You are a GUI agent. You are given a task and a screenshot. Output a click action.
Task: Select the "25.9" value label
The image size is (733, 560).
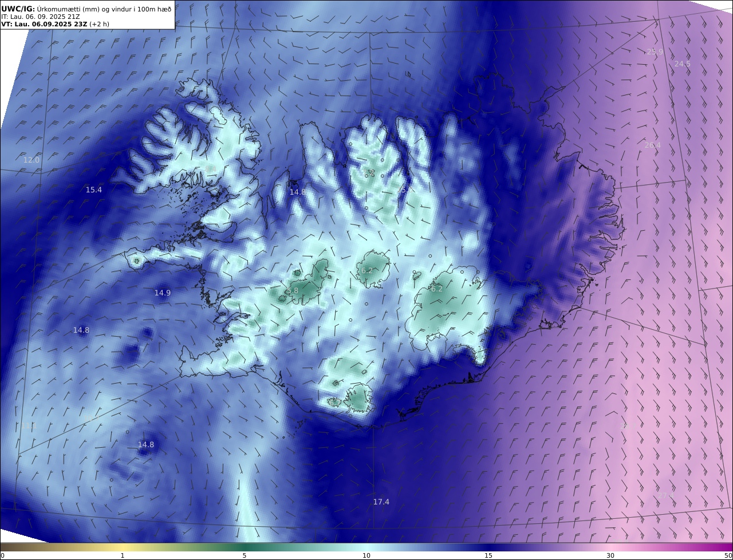tap(655, 52)
